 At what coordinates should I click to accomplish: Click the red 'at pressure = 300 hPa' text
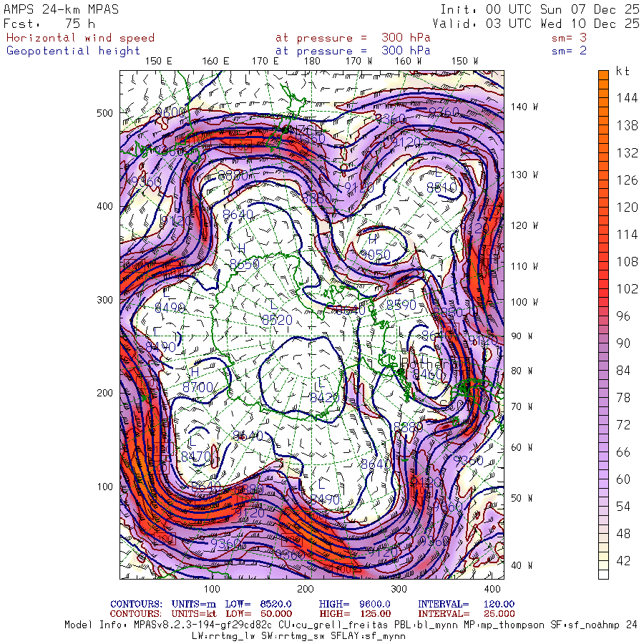click(353, 38)
